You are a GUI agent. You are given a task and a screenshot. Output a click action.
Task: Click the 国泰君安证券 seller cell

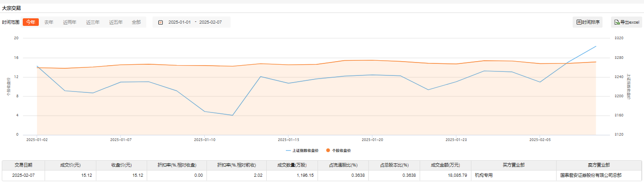590,175
